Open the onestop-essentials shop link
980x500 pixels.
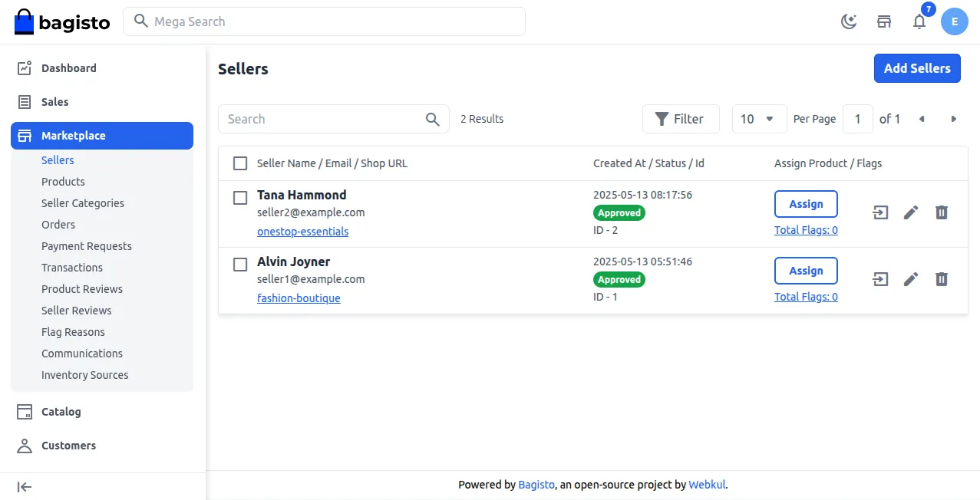[x=302, y=232]
